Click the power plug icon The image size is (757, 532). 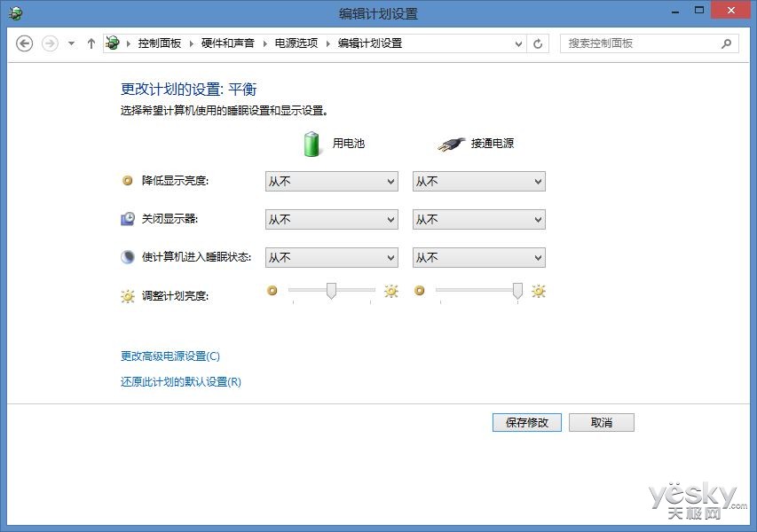coord(451,144)
